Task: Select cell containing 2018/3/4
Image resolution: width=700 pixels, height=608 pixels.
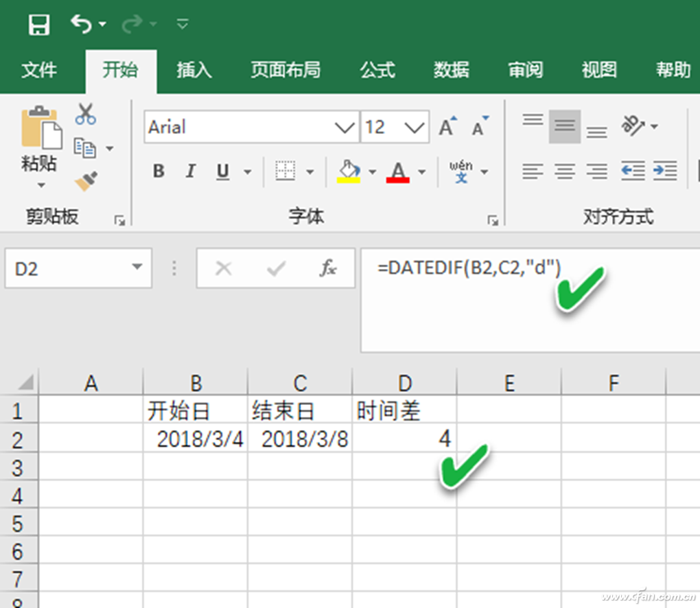Action: (x=196, y=439)
